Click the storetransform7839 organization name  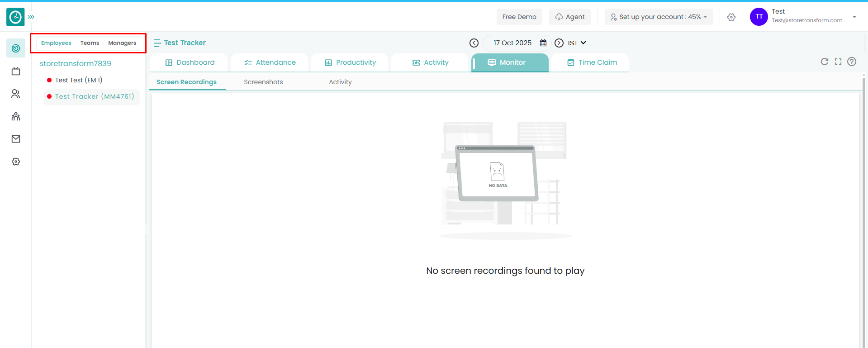tap(76, 63)
